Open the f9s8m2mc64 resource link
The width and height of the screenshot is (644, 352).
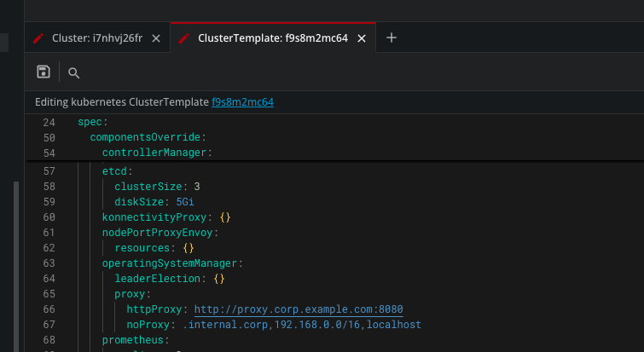tap(243, 101)
